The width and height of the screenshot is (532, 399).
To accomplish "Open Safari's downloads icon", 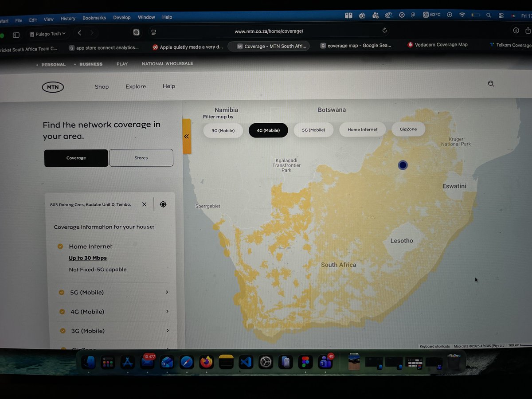I will click(516, 31).
